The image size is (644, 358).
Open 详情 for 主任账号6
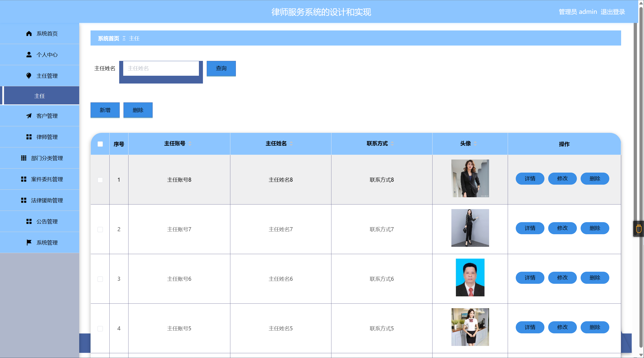530,278
